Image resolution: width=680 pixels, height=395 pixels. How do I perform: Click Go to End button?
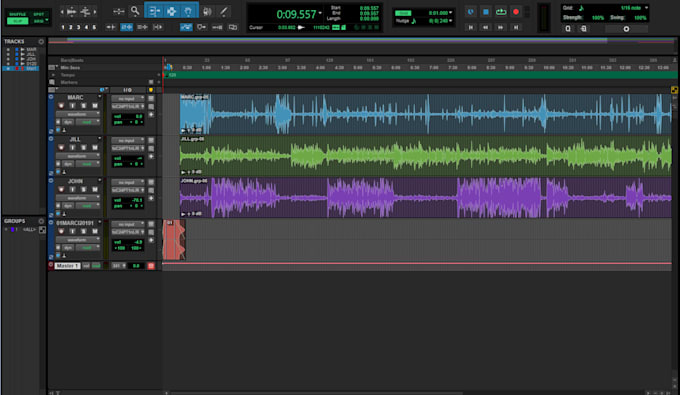click(x=516, y=27)
